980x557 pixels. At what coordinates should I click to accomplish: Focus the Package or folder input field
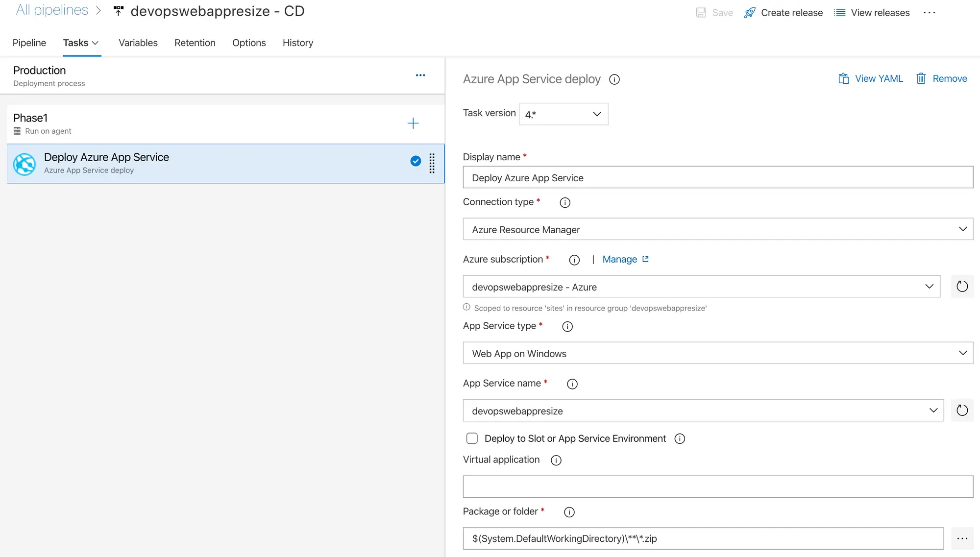[703, 538]
